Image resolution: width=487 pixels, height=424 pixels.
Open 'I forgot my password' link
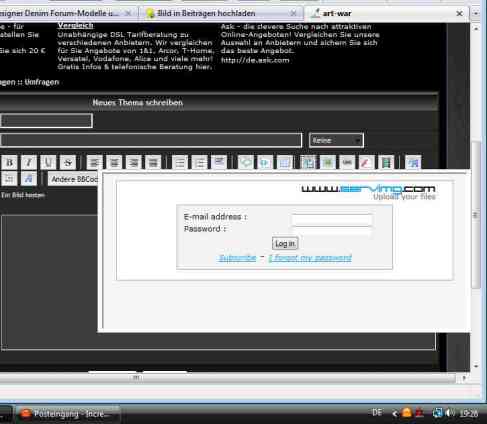coord(310,258)
